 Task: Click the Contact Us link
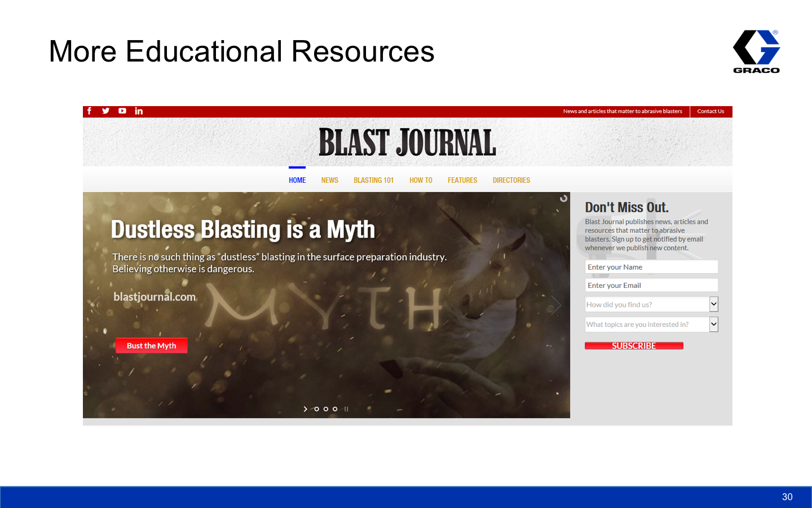710,111
